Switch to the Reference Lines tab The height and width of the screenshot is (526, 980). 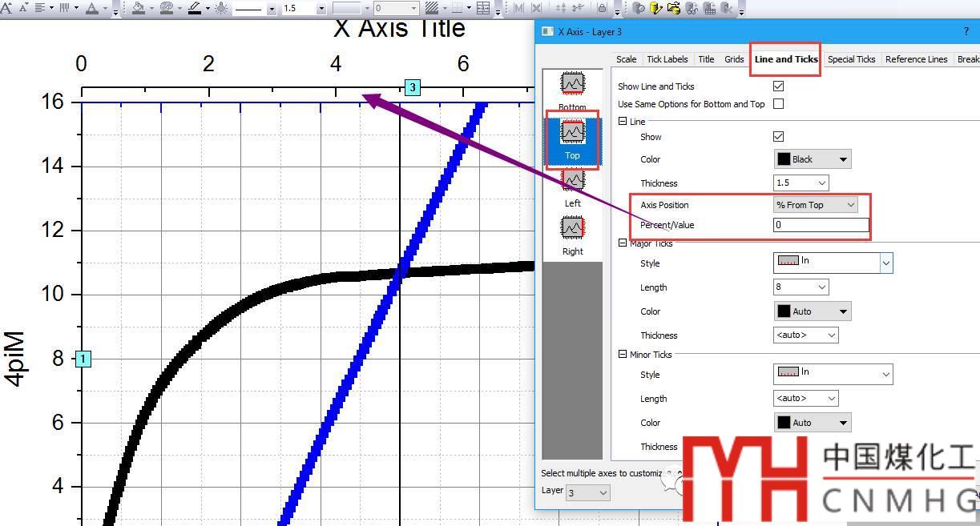click(917, 59)
